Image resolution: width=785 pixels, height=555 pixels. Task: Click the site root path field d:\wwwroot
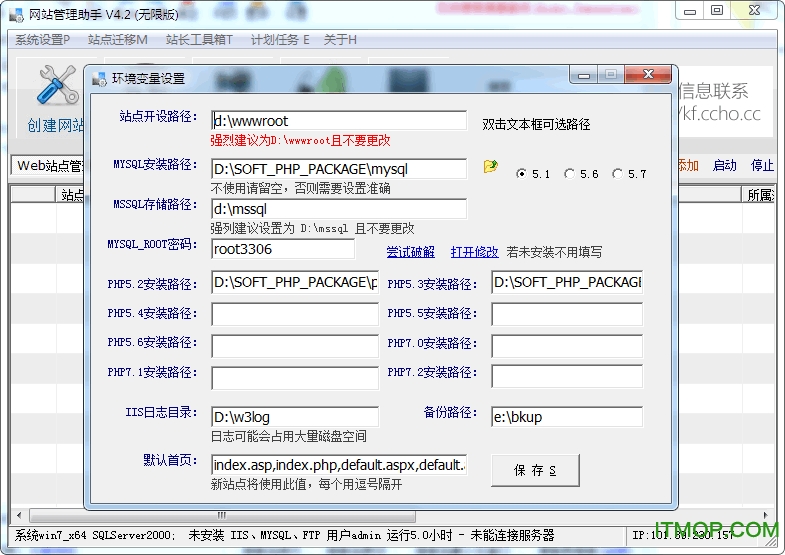(339, 121)
